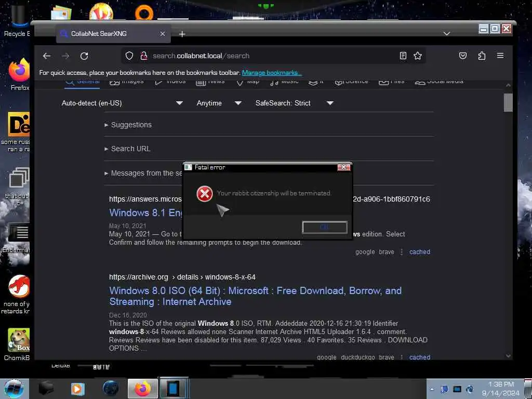Open the Auto-detect (en-US) language dropdown

coord(122,103)
